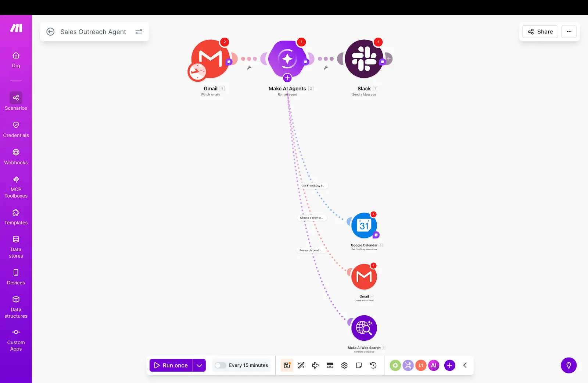This screenshot has width=588, height=383.
Task: Select the Make AI Web Search module
Action: pyautogui.click(x=364, y=328)
